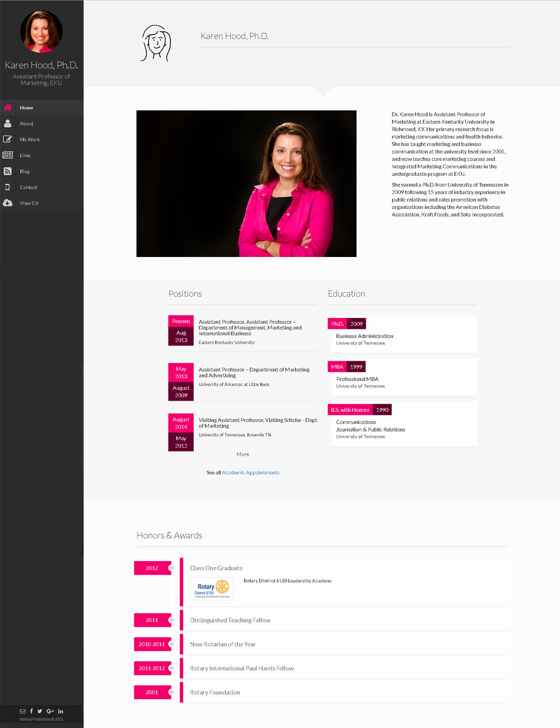Expand the Blog submenu plus sign

(x=75, y=172)
